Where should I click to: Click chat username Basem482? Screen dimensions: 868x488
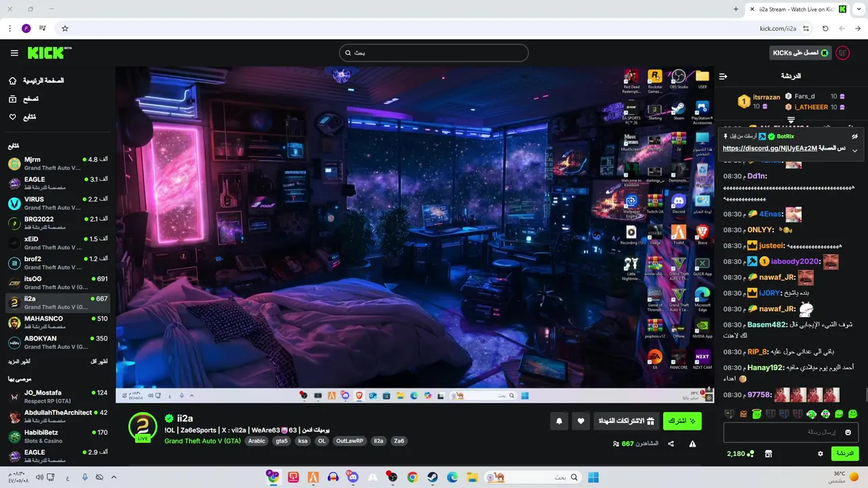766,325
